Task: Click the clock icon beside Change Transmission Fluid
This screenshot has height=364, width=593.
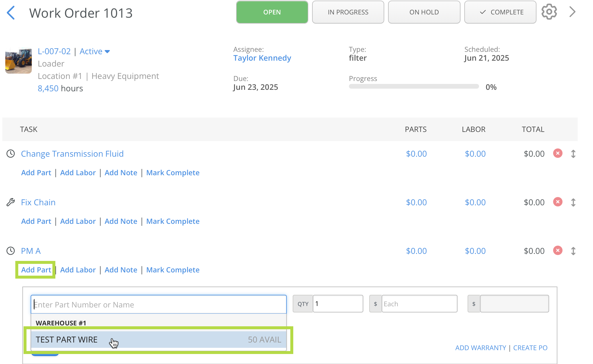Action: click(11, 154)
